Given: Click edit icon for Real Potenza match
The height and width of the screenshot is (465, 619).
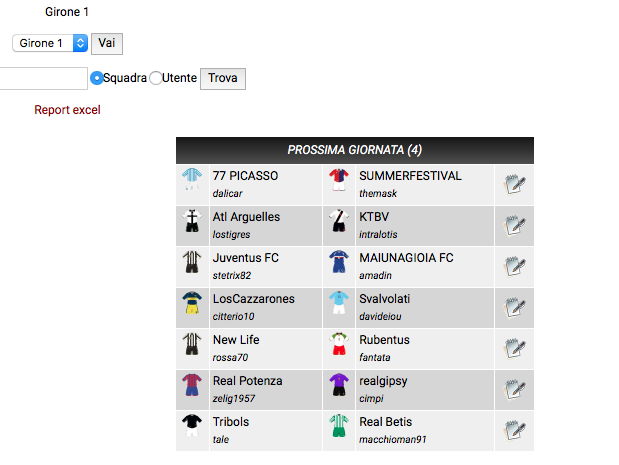Looking at the screenshot, I should [515, 389].
